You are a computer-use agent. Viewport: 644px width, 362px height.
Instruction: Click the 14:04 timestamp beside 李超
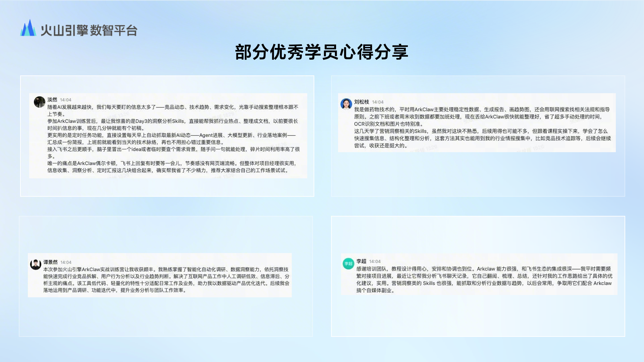(375, 261)
